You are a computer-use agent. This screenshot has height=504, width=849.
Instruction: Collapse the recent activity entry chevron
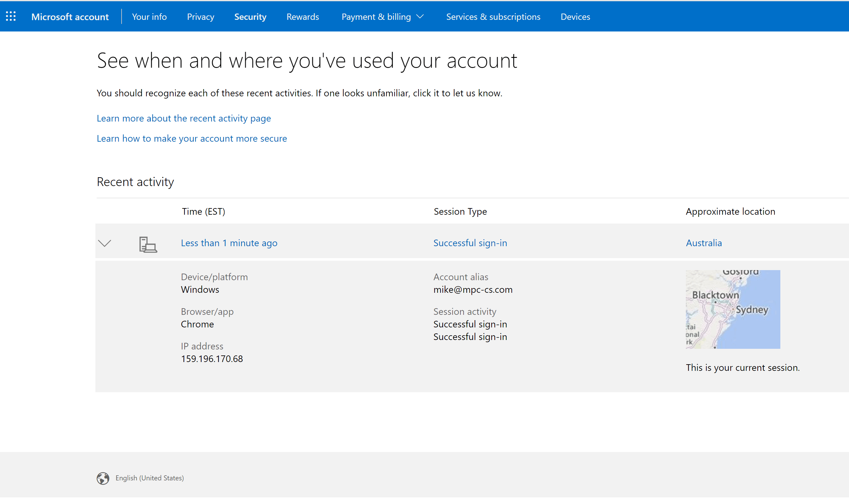(x=105, y=243)
